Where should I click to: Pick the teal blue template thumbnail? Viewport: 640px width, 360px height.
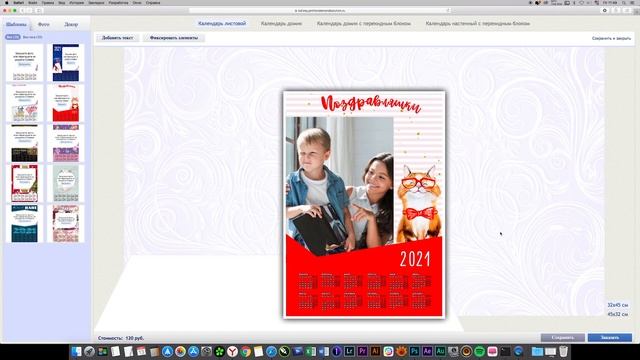click(24, 224)
